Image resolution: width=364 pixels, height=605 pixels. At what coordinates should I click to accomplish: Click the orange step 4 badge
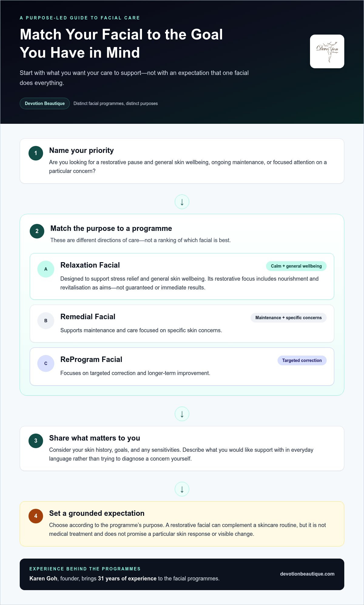[x=36, y=516]
